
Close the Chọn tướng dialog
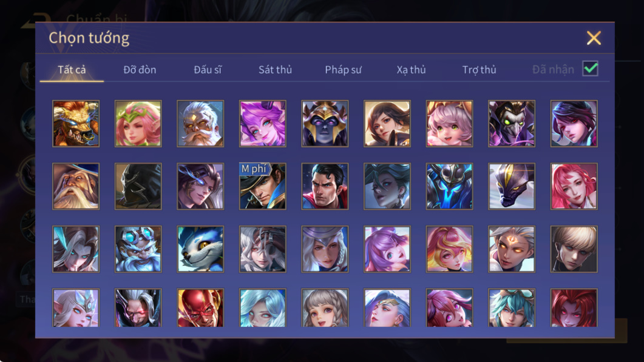pos(594,38)
